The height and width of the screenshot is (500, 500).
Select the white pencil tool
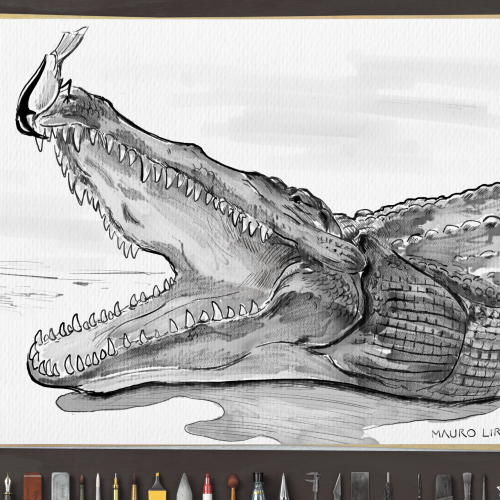pos(98,486)
